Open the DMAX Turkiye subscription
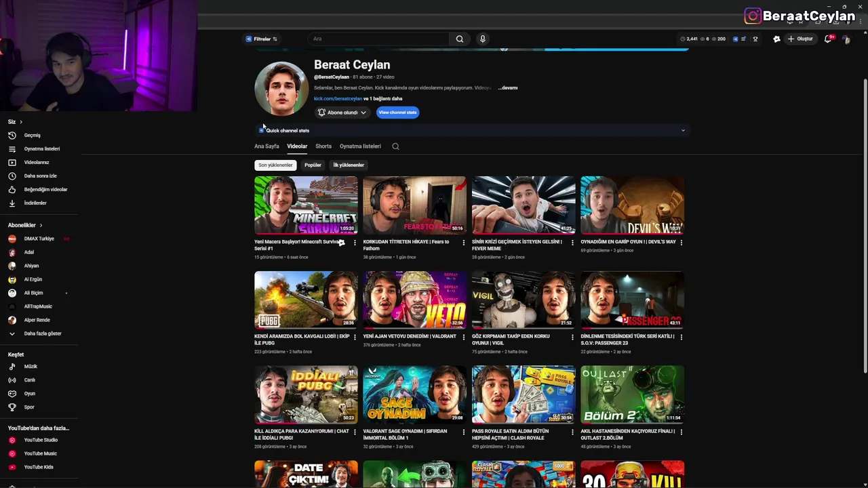Image resolution: width=868 pixels, height=488 pixels. point(39,239)
